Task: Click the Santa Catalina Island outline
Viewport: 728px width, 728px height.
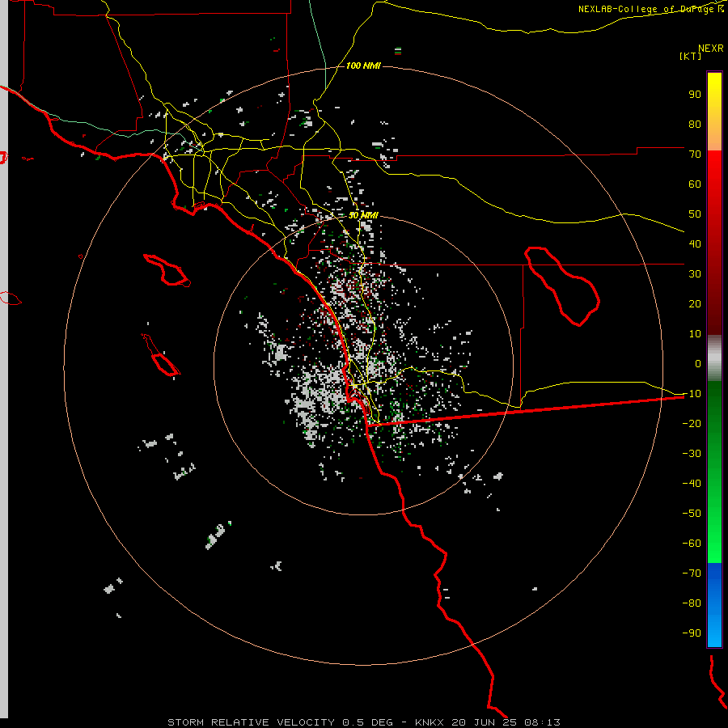Action: pyautogui.click(x=167, y=270)
